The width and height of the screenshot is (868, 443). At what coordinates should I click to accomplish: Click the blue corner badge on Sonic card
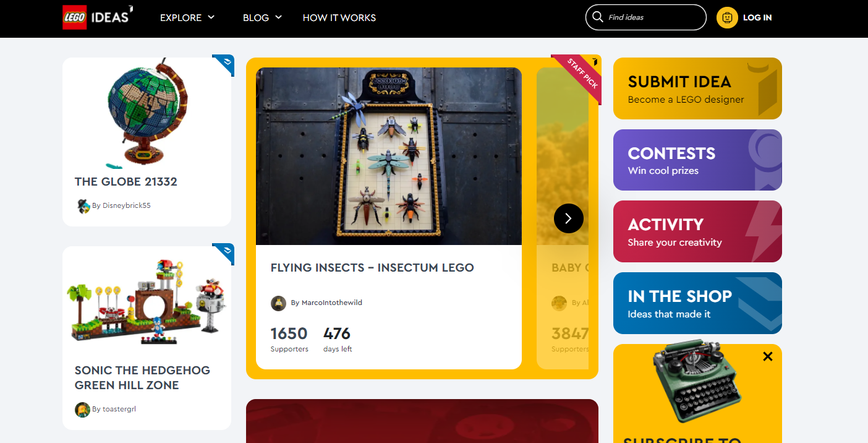225,252
